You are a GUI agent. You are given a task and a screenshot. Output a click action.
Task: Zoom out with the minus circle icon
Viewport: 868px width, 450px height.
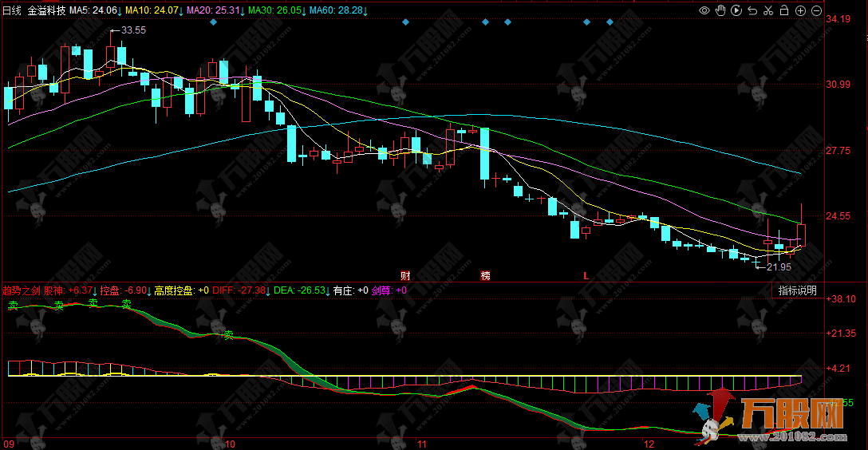816,10
